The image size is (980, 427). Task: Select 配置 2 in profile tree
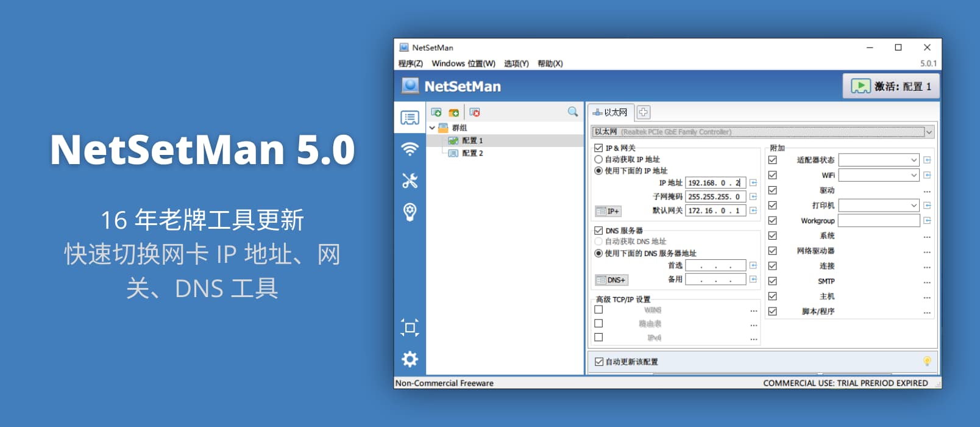click(x=472, y=153)
